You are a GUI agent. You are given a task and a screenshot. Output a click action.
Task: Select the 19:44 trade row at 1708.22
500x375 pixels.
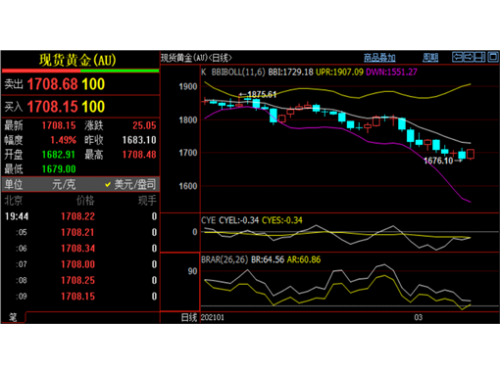81,216
